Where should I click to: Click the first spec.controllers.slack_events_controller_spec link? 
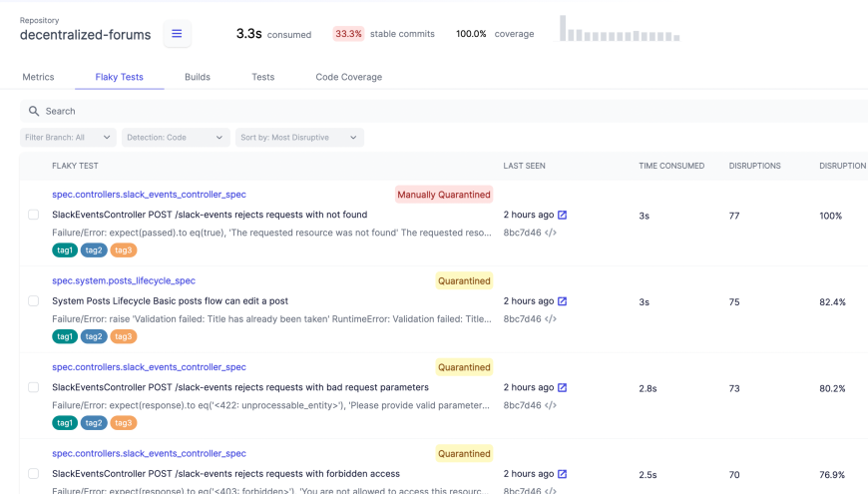(x=149, y=195)
